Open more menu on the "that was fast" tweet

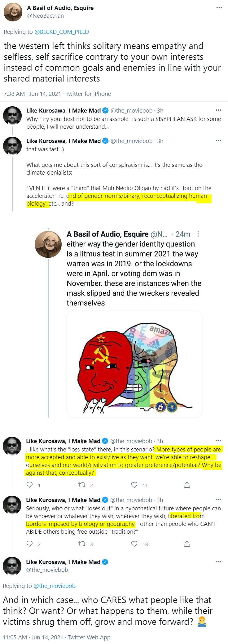click(218, 141)
